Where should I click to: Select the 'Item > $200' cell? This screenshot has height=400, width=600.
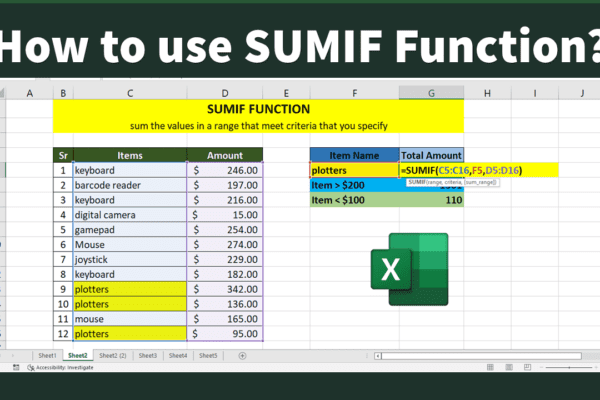tap(354, 185)
